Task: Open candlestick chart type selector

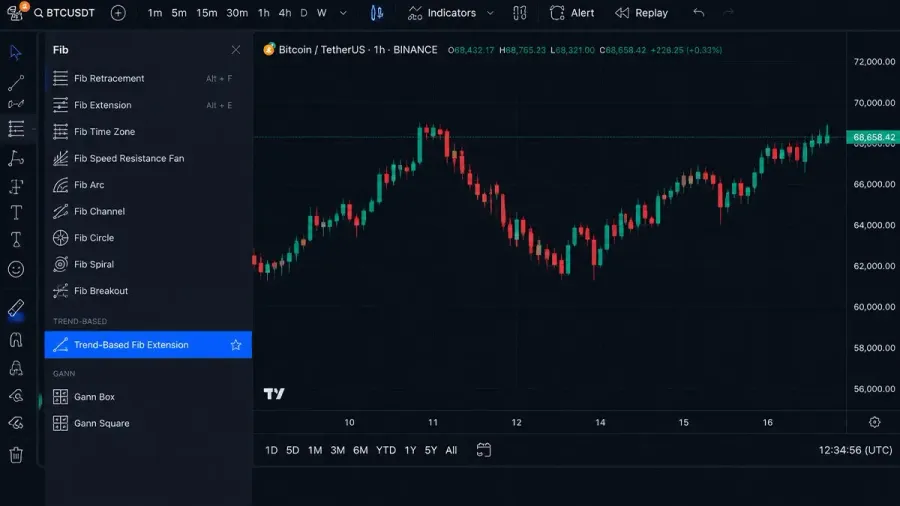Action: tap(377, 13)
